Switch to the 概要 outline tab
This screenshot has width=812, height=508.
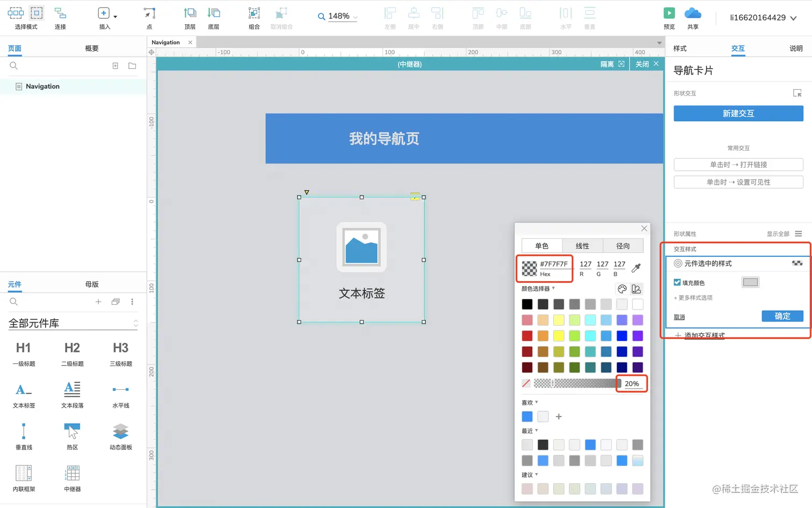pyautogui.click(x=92, y=48)
